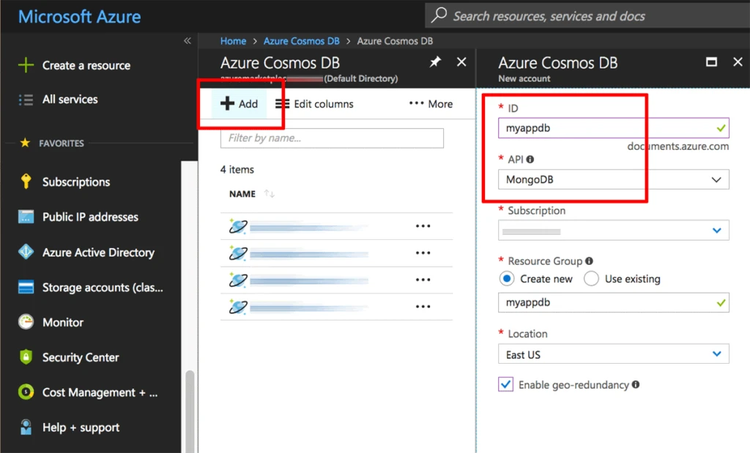Open the More toolbar menu
The image size is (750, 453).
pyautogui.click(x=431, y=104)
